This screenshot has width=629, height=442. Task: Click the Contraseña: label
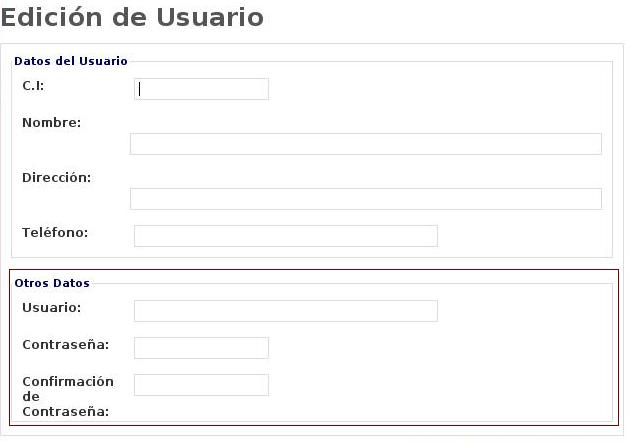[x=65, y=345]
